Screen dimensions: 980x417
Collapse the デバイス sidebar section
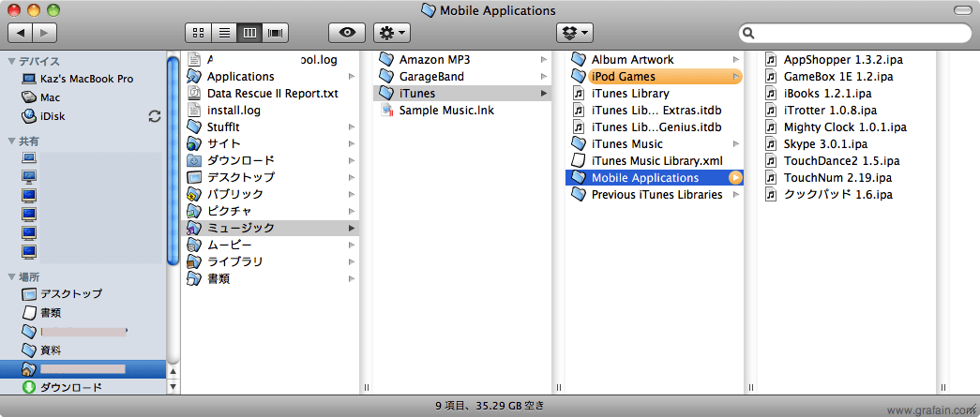(x=11, y=61)
